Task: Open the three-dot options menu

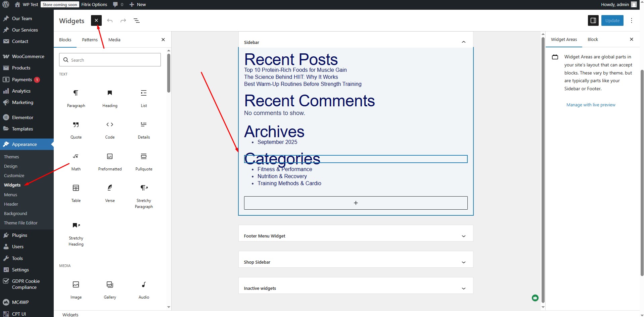Action: click(x=632, y=20)
